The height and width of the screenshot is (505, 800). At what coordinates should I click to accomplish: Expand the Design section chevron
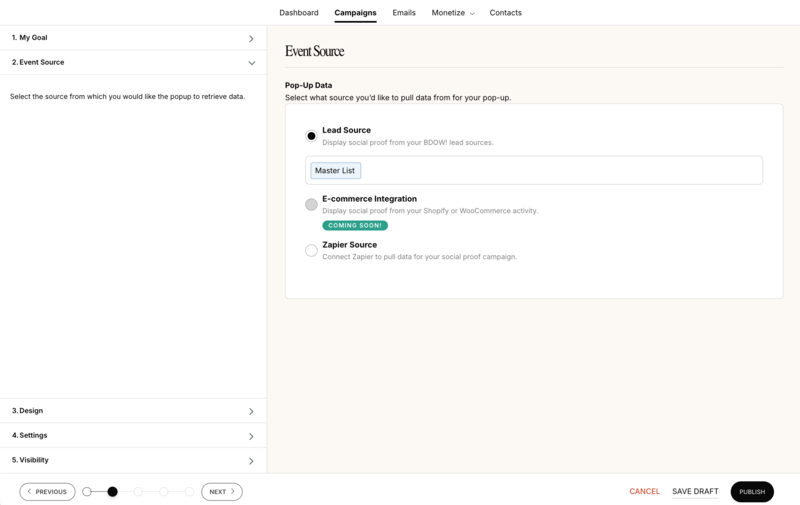click(251, 412)
